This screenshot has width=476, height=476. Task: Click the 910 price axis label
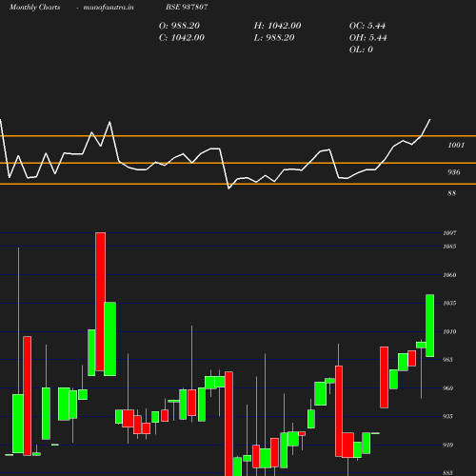tap(447, 446)
